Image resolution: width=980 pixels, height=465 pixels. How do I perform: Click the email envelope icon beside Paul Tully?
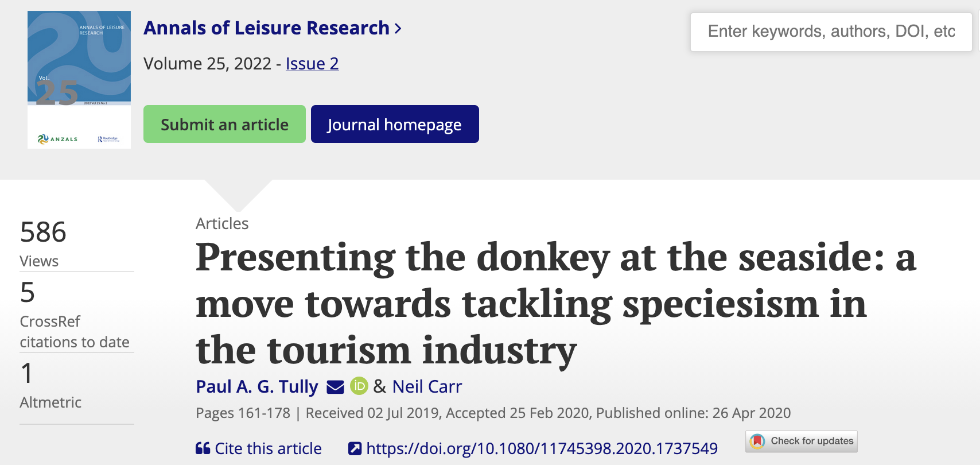(x=335, y=387)
